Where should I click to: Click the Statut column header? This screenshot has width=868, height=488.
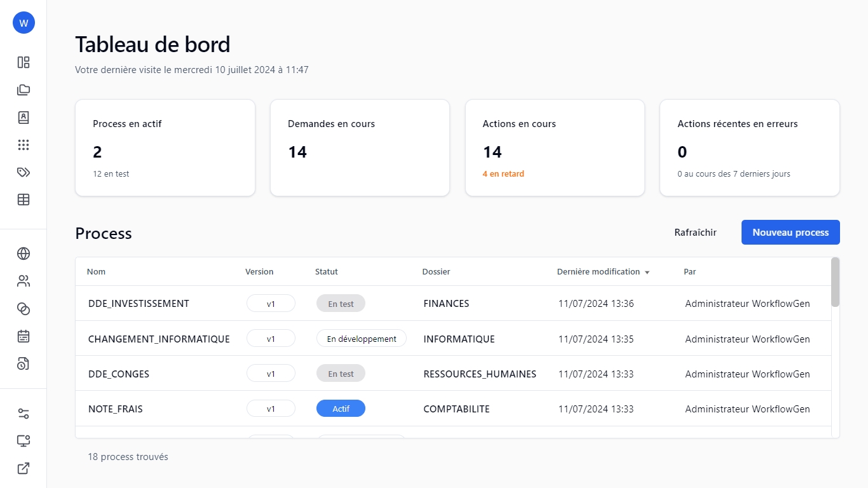tap(326, 271)
